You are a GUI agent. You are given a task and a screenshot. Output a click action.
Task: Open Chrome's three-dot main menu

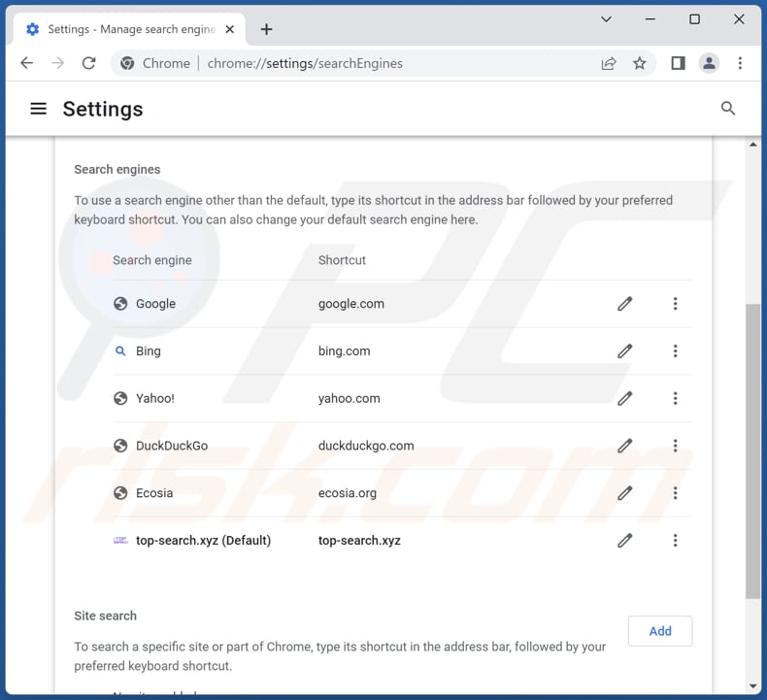(740, 63)
